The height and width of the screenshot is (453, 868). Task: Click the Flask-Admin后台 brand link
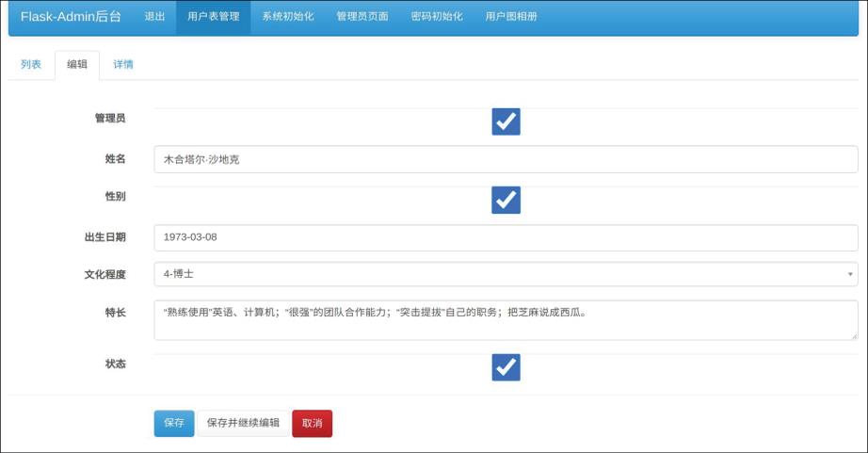pos(71,17)
